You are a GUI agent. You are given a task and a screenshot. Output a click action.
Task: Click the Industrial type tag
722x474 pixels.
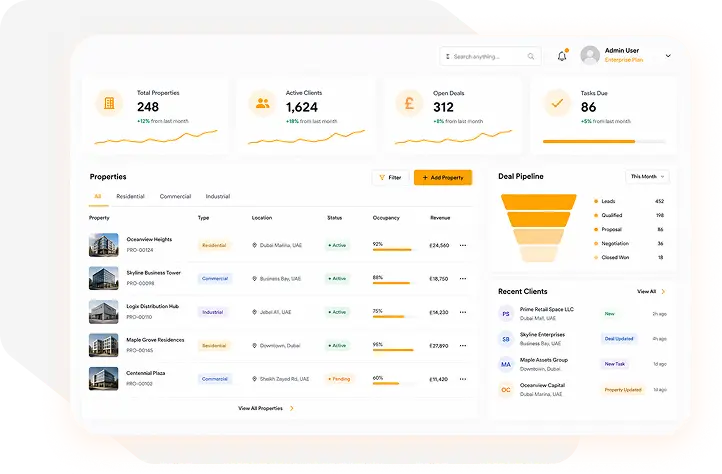click(212, 312)
